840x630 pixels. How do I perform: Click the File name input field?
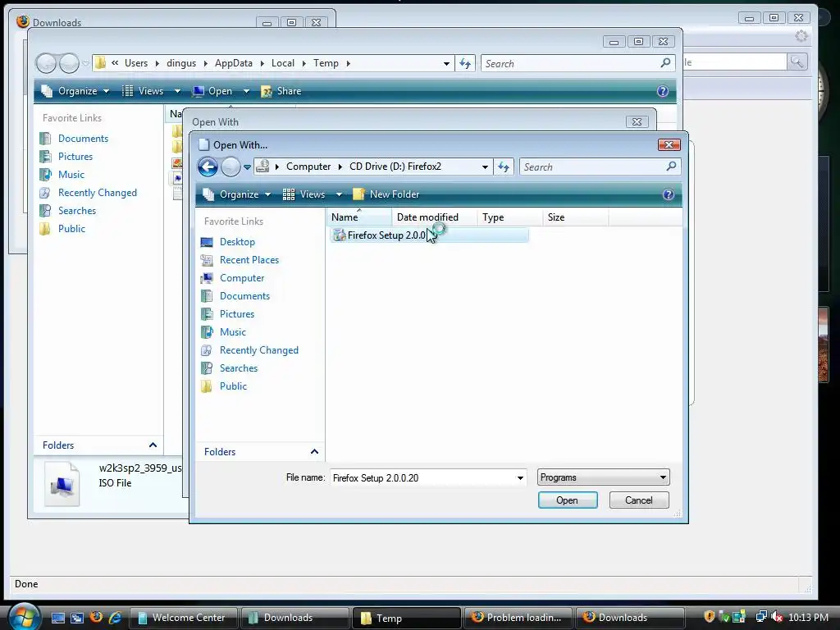click(422, 478)
